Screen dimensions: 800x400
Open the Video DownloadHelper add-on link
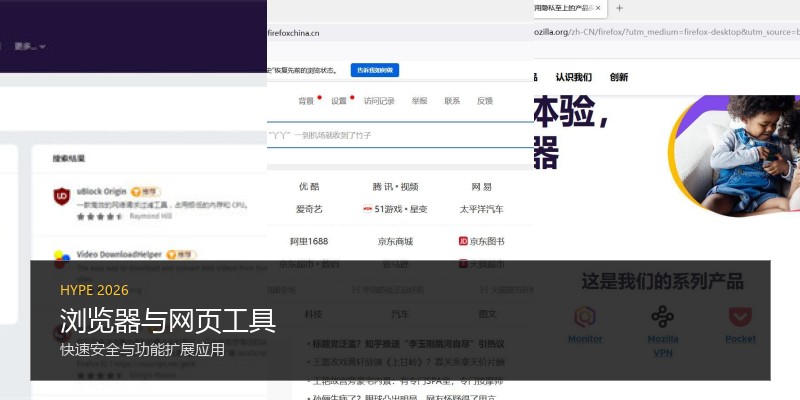tap(119, 255)
